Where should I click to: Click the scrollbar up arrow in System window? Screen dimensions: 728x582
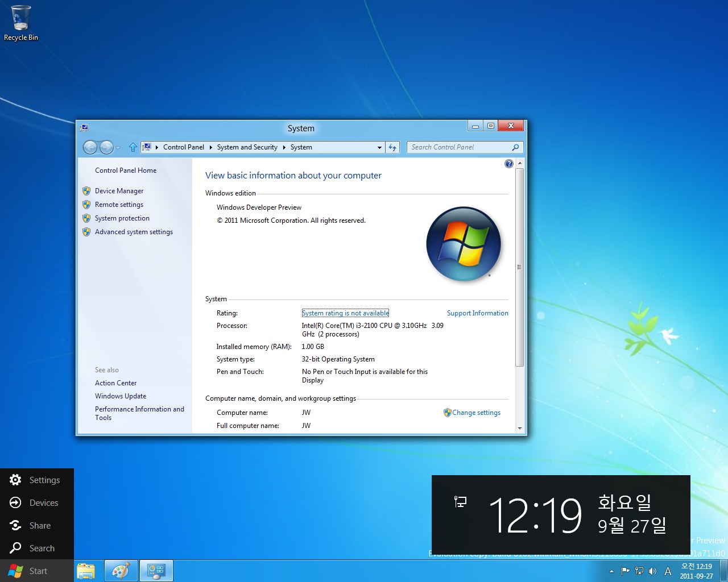(520, 163)
